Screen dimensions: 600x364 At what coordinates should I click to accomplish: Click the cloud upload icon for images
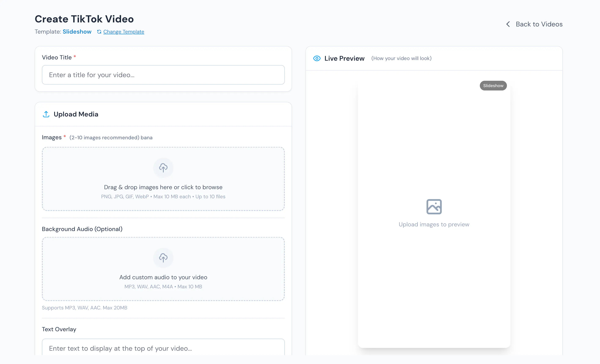point(163,168)
